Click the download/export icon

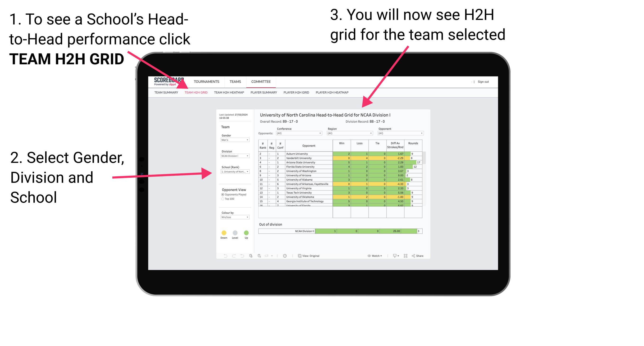tap(393, 256)
